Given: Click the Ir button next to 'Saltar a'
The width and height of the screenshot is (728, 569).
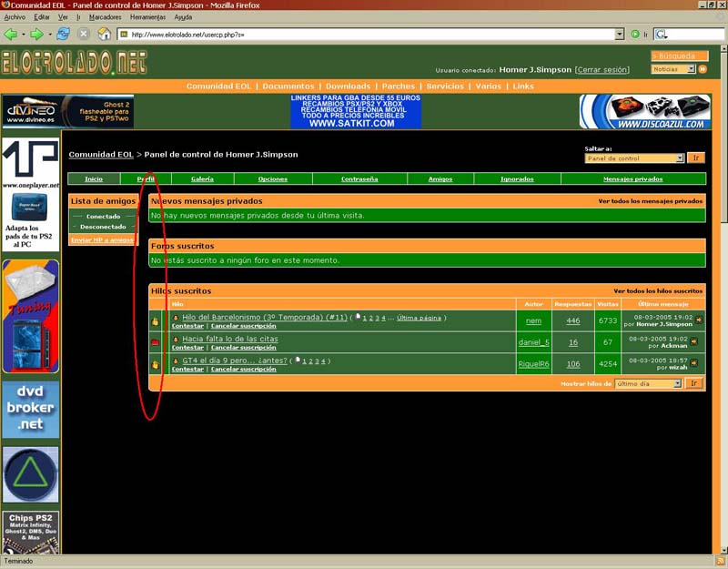Looking at the screenshot, I should [x=695, y=158].
